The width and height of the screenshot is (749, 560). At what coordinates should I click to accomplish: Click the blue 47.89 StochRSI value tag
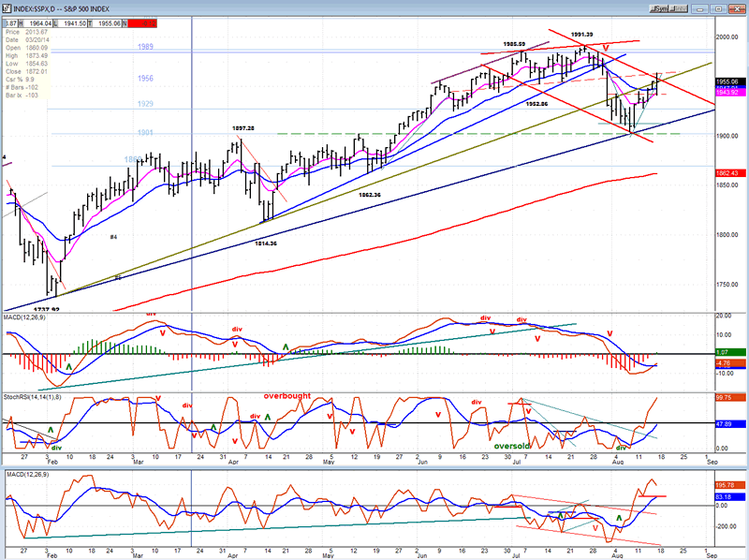pos(730,424)
